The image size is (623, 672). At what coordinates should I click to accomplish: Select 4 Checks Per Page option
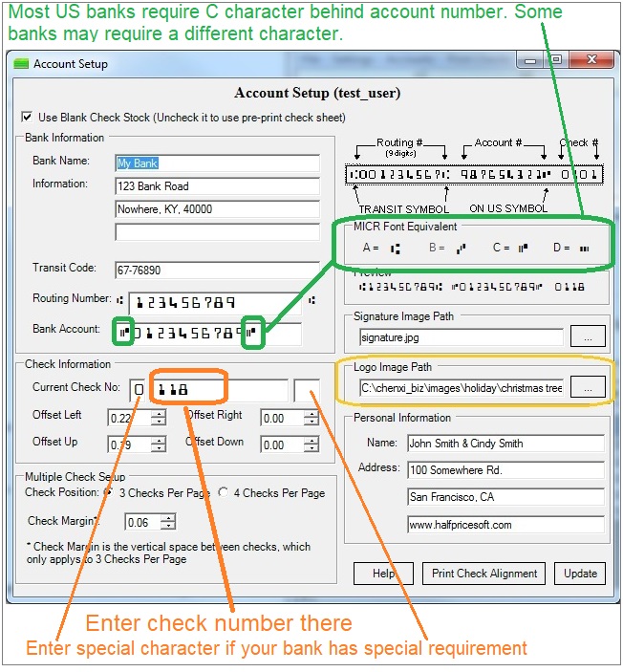(x=224, y=493)
